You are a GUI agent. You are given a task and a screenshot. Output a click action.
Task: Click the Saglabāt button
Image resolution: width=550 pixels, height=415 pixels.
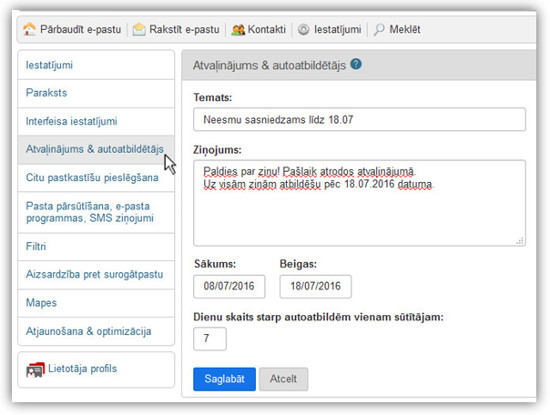(x=224, y=379)
